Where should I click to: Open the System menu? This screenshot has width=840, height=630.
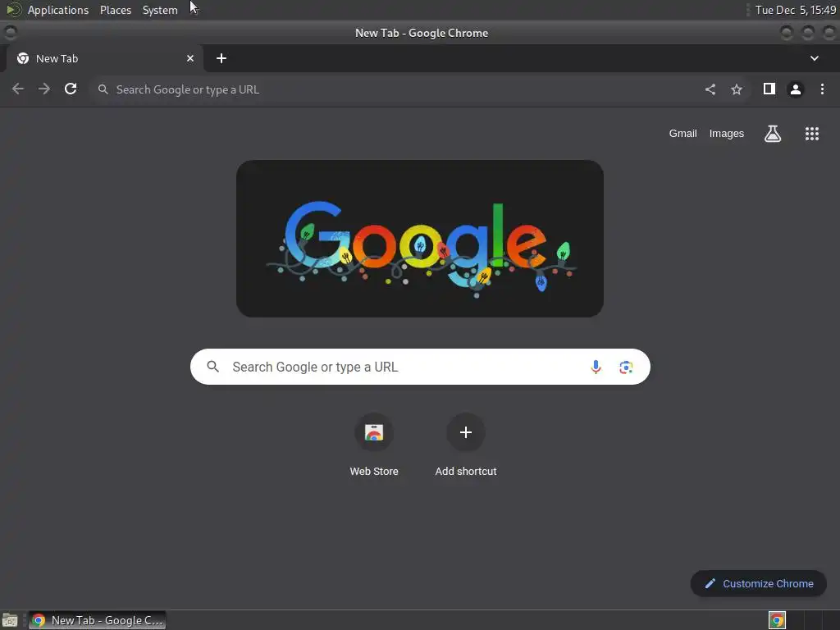[160, 10]
